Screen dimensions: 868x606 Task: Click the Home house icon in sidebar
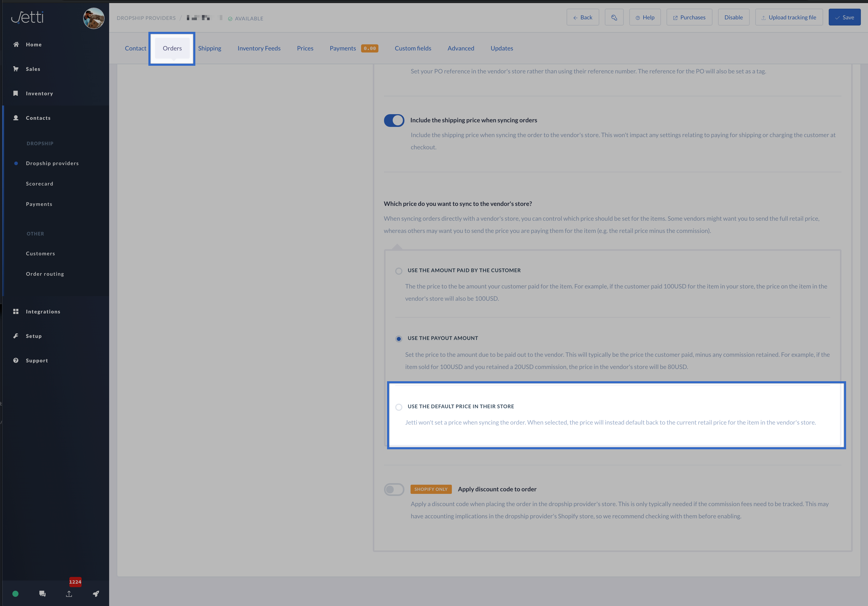click(16, 45)
